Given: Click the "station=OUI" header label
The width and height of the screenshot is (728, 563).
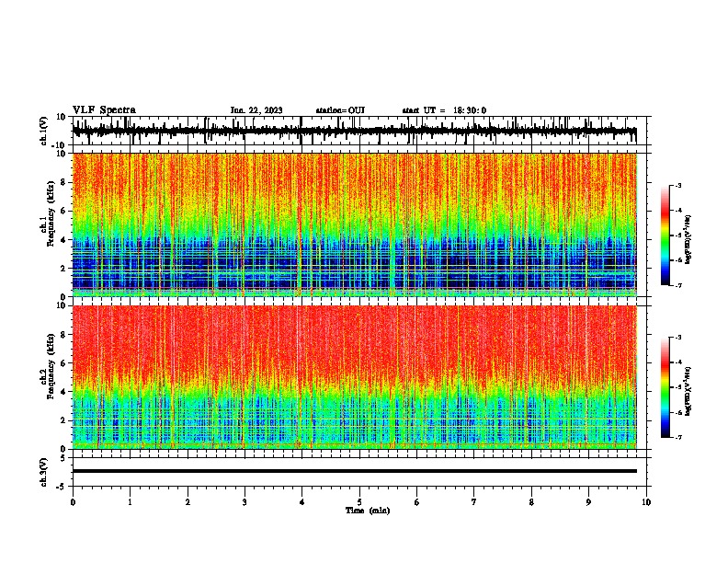Looking at the screenshot, I should pyautogui.click(x=340, y=110).
